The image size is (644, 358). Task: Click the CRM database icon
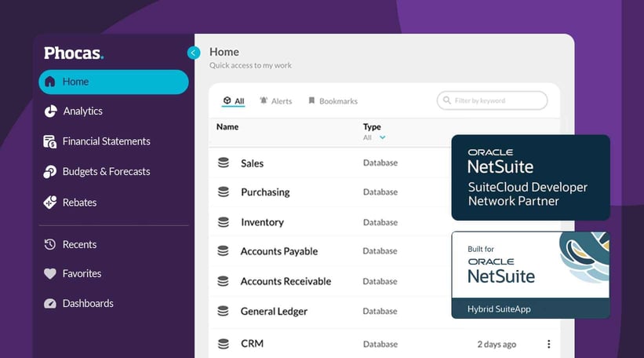pos(223,344)
